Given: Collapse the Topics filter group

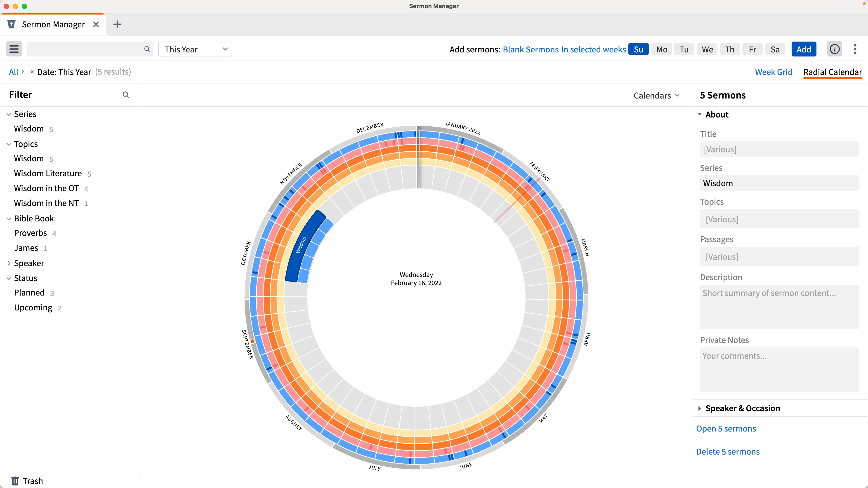Looking at the screenshot, I should point(9,144).
